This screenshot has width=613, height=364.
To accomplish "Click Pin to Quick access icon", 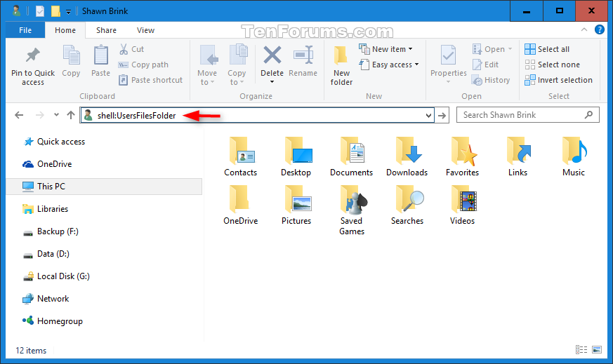I will tap(33, 55).
